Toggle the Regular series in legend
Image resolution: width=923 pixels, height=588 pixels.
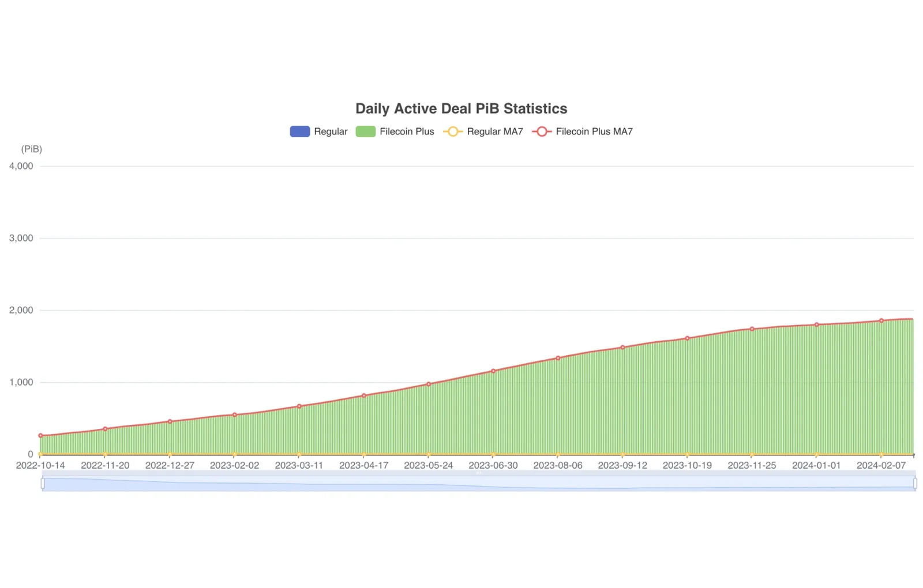coord(318,131)
